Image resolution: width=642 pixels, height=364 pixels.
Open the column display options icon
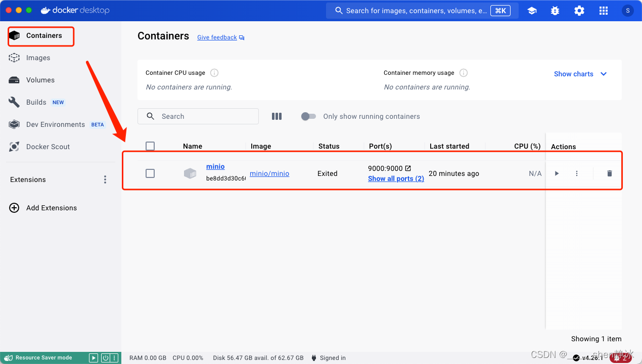coord(277,116)
